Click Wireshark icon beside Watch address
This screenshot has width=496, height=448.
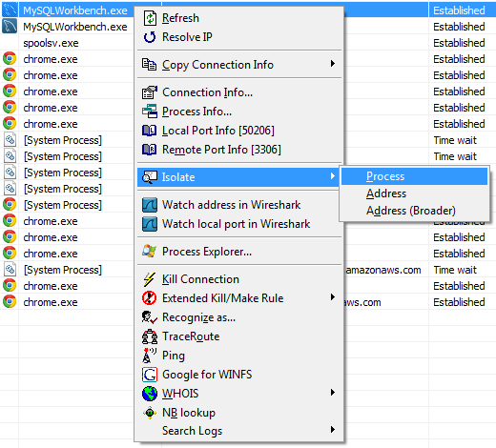150,205
